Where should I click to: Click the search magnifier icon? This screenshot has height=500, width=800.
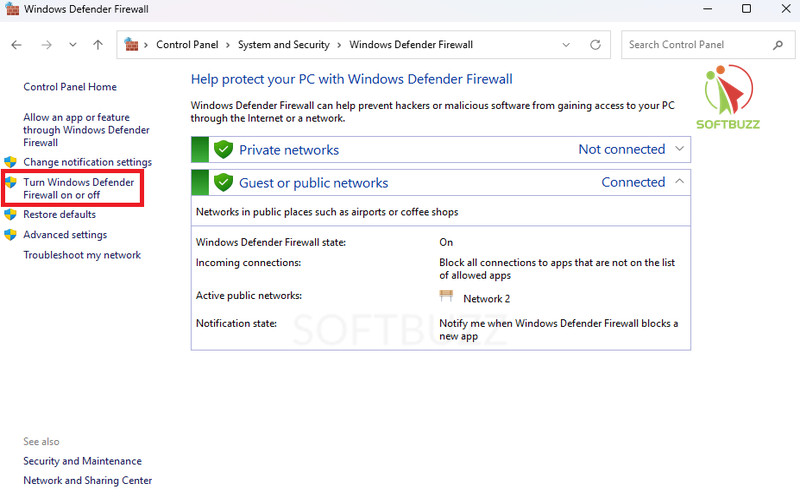[x=778, y=45]
